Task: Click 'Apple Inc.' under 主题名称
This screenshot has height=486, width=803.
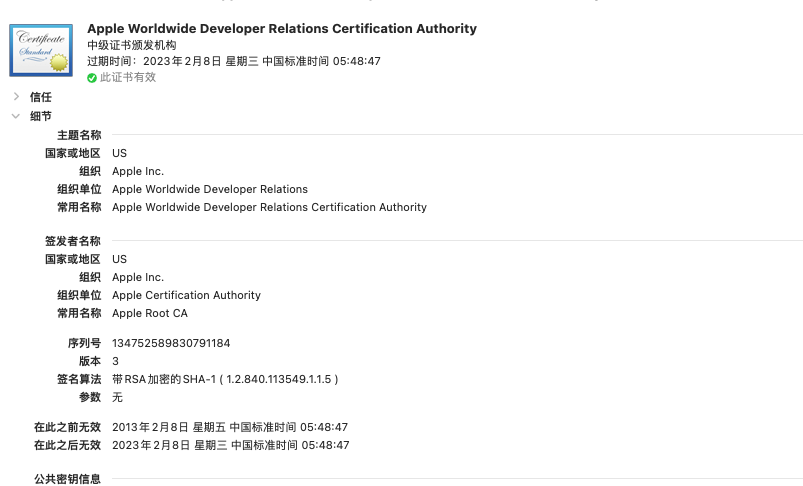Action: click(x=138, y=172)
